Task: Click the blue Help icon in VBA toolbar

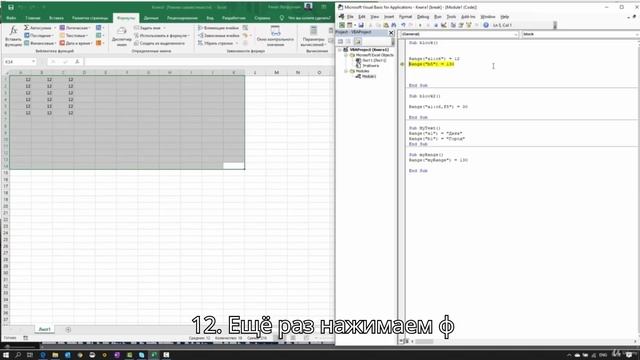Action: coord(486,25)
